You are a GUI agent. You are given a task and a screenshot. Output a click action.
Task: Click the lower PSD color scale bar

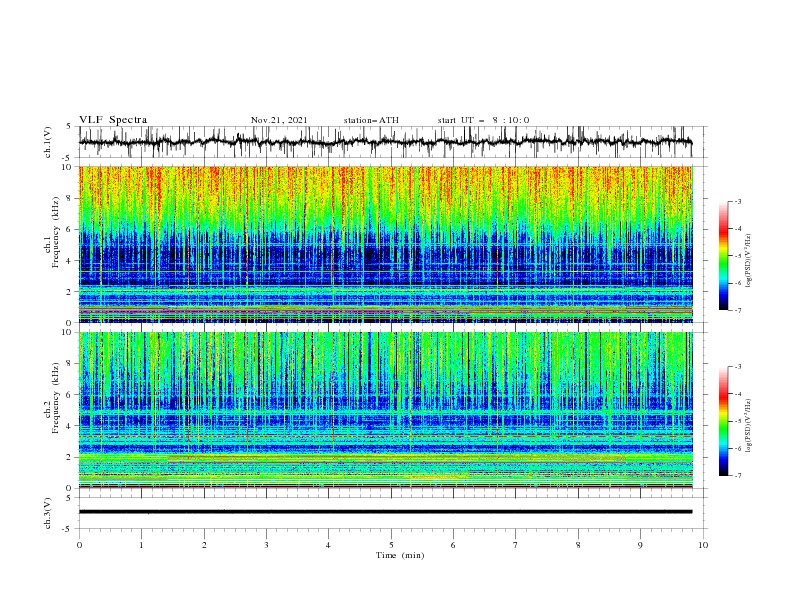724,421
